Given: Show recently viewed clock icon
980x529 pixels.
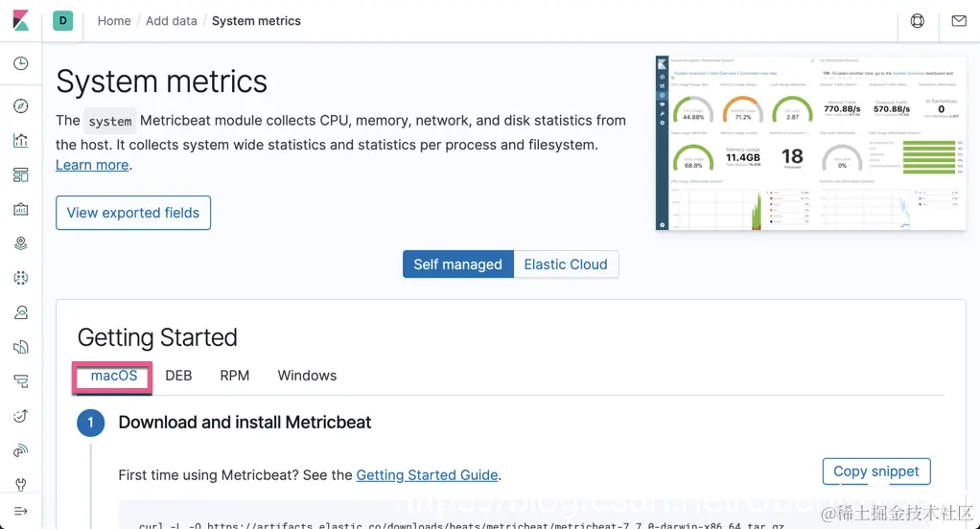Looking at the screenshot, I should (x=21, y=64).
